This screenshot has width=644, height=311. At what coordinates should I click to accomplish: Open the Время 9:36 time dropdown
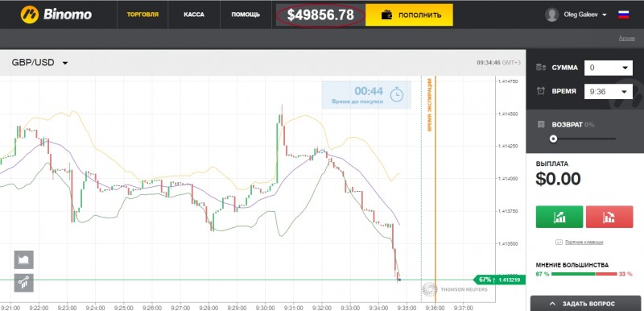(609, 92)
